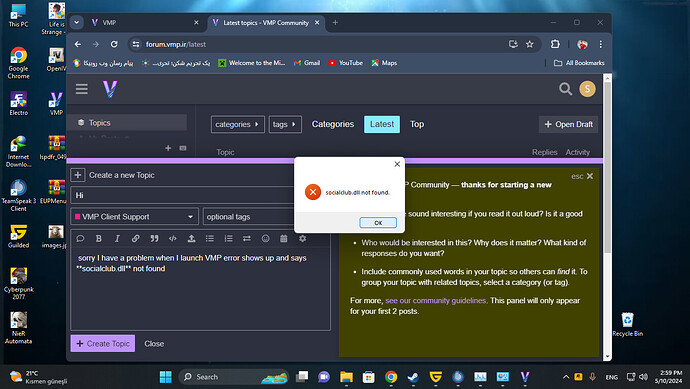Toggle bold formatting in the composer toolbar
690x389 pixels.
(99, 239)
